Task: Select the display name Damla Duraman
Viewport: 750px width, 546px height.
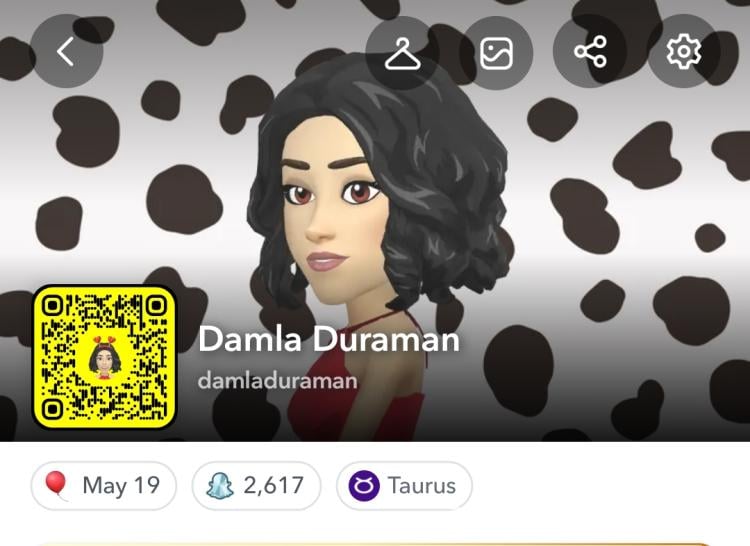Action: [x=329, y=339]
